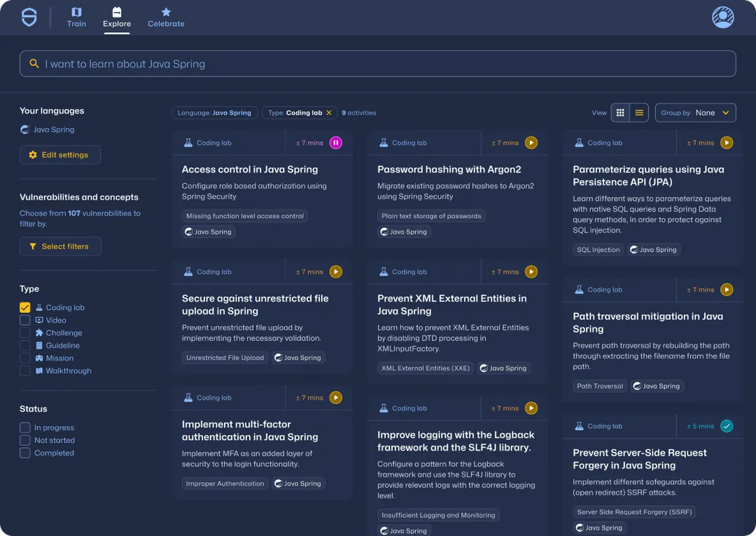Filter by Not started status
756x536 pixels.
25,440
